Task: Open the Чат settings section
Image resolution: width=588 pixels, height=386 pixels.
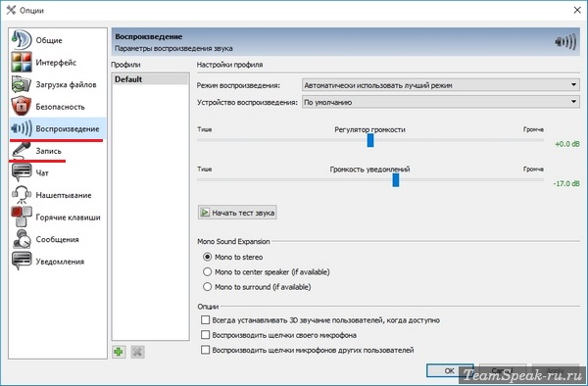Action: pyautogui.click(x=42, y=172)
